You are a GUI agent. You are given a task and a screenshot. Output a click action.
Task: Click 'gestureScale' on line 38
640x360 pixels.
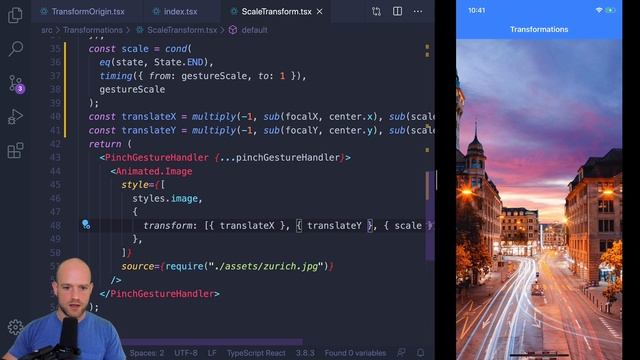132,89
